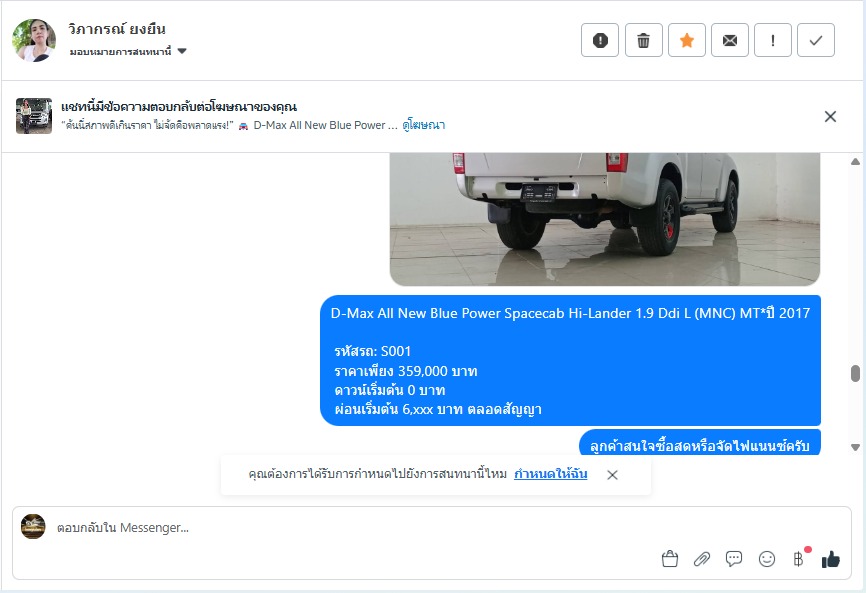Mark conversation unread with envelope icon
Viewport: 866px width, 593px height.
click(x=730, y=40)
